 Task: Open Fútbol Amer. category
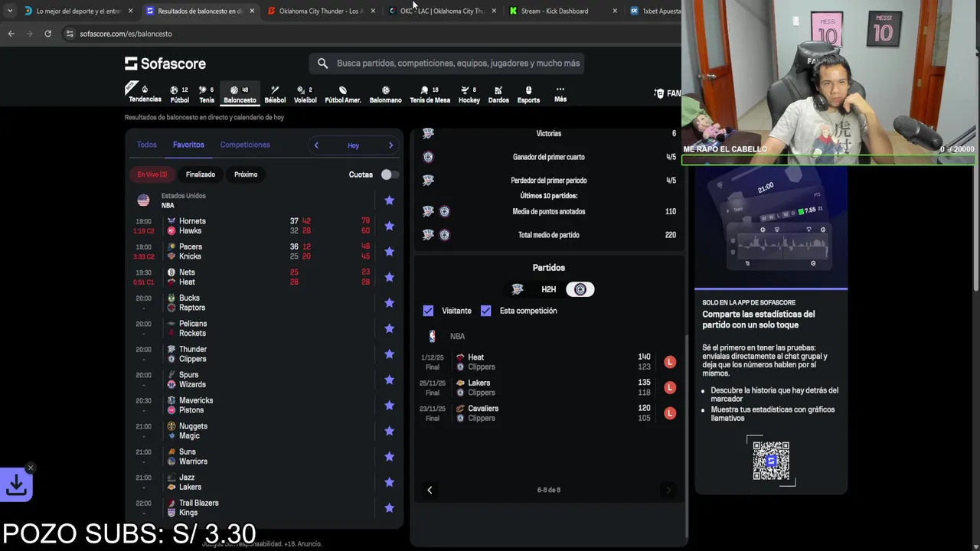[x=343, y=94]
